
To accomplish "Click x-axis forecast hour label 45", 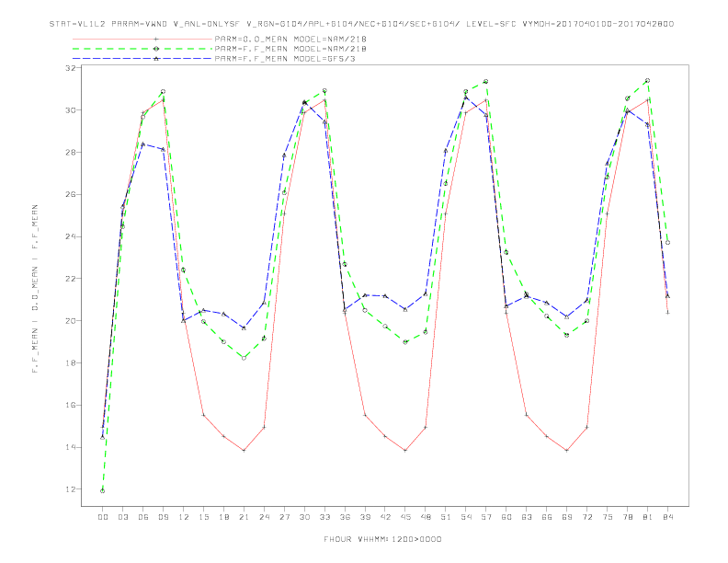I will [x=405, y=517].
